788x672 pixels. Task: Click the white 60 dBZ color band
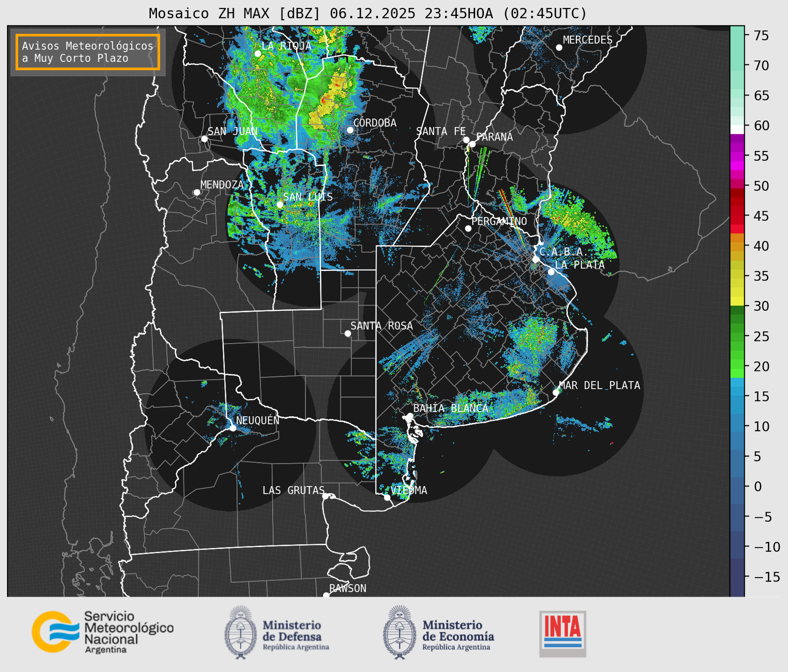[x=737, y=129]
